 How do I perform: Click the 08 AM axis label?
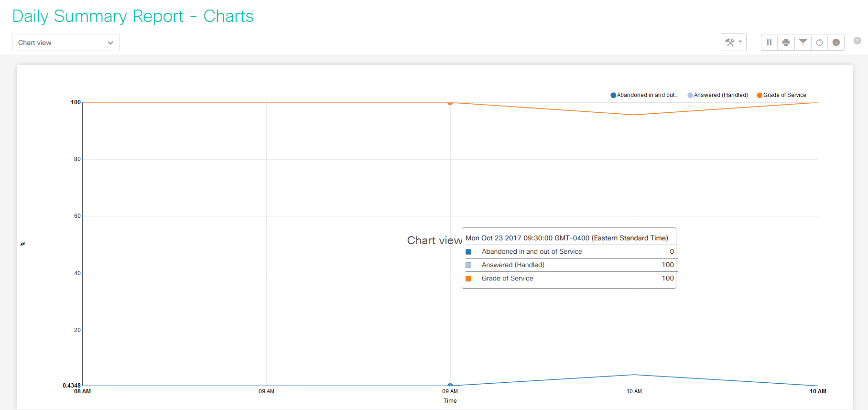point(82,391)
